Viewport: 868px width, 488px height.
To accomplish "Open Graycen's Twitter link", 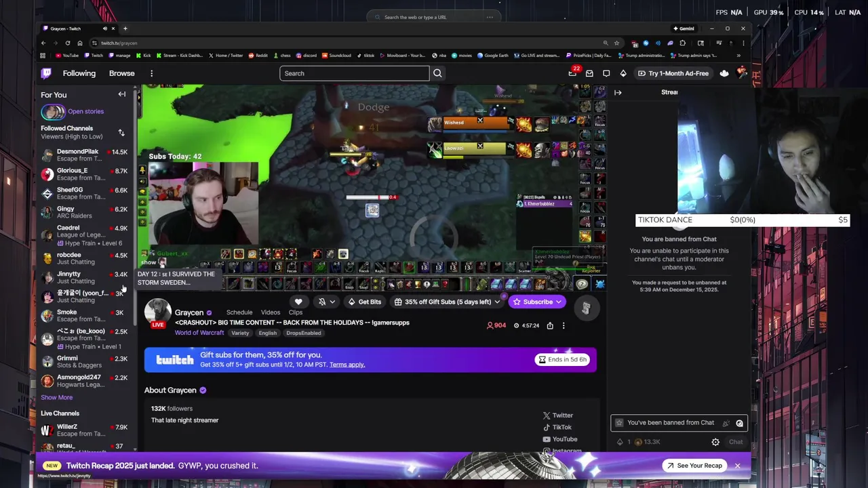I will (558, 415).
